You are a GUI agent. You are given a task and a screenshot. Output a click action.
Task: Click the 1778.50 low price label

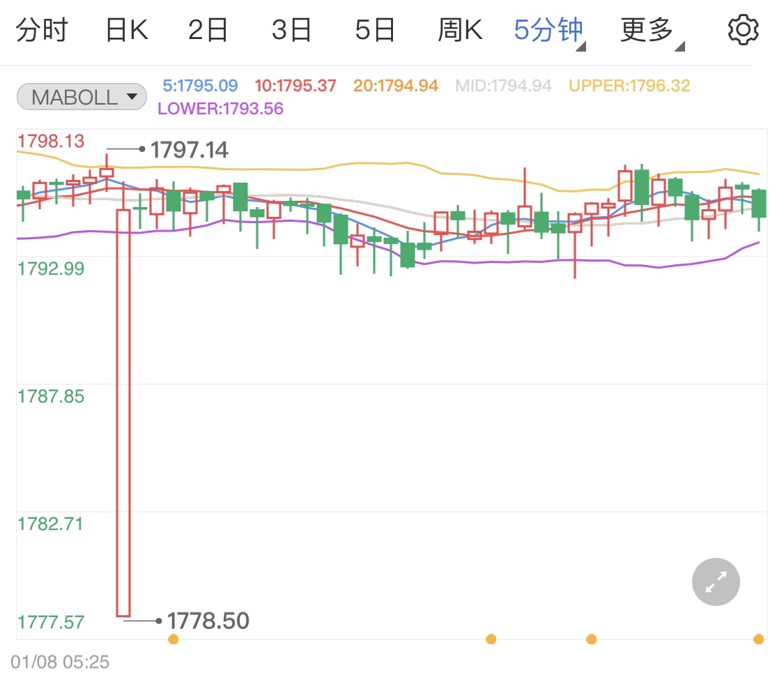(208, 621)
